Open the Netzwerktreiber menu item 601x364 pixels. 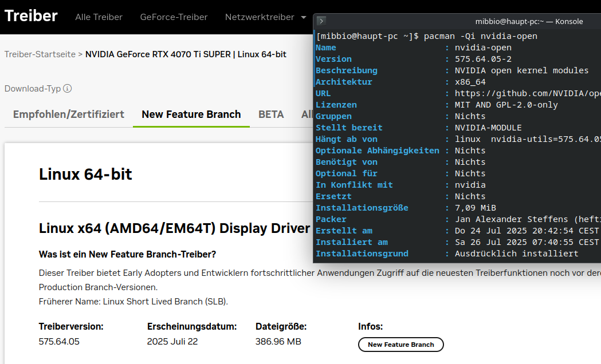(x=260, y=17)
